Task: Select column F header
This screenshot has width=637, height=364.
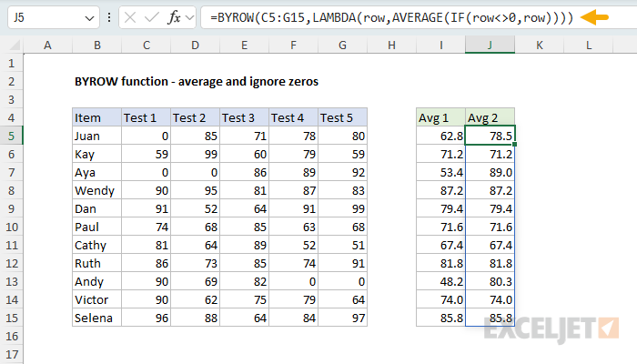Action: [294, 45]
